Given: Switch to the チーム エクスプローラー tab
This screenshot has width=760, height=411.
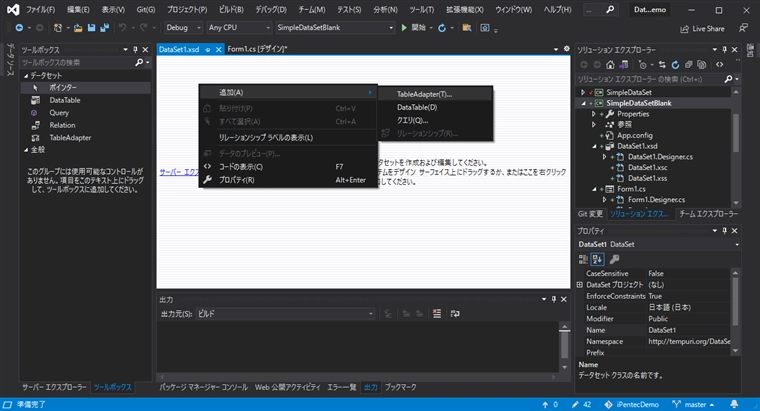Looking at the screenshot, I should (709, 214).
